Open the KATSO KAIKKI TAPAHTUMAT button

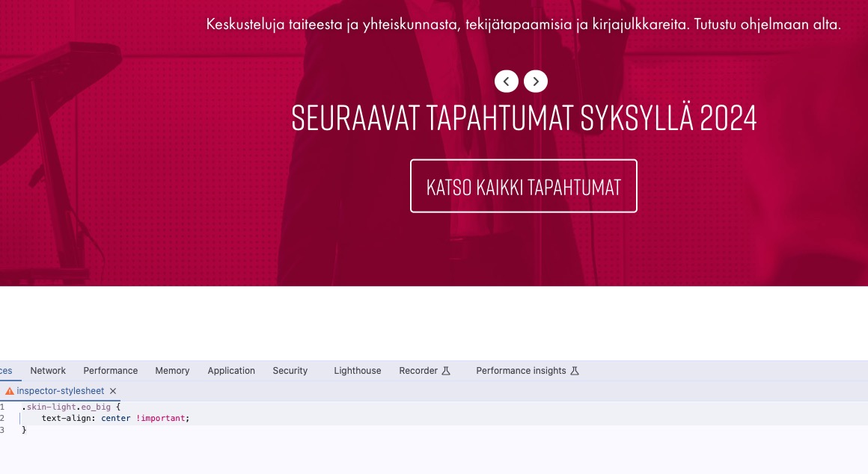click(524, 186)
